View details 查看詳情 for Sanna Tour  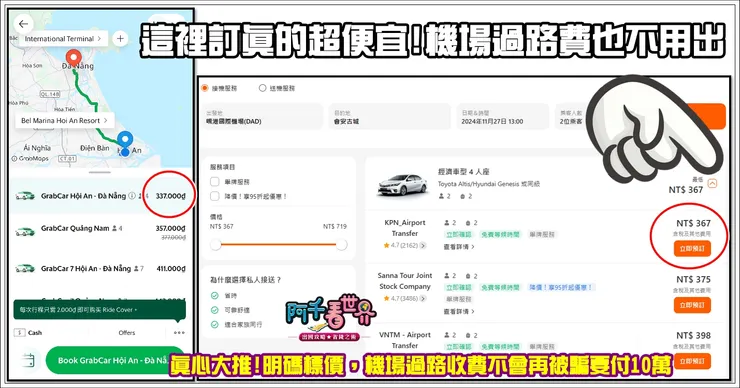459,312
